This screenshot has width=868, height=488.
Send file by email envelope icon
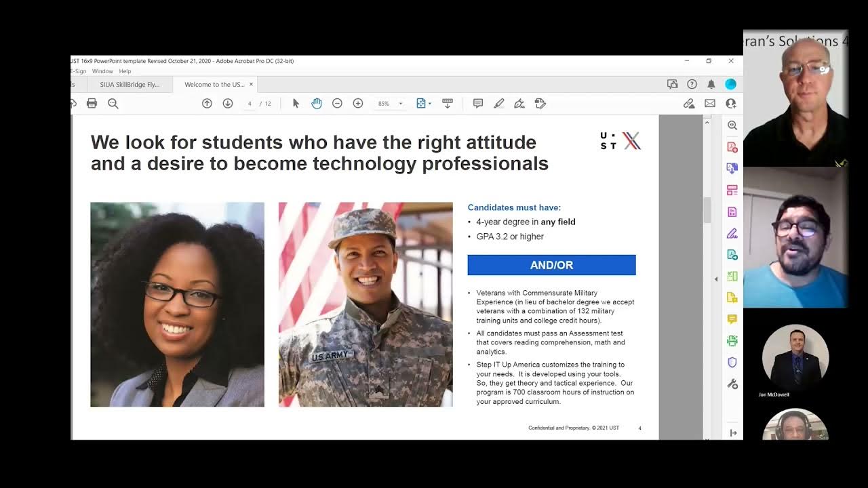point(710,104)
